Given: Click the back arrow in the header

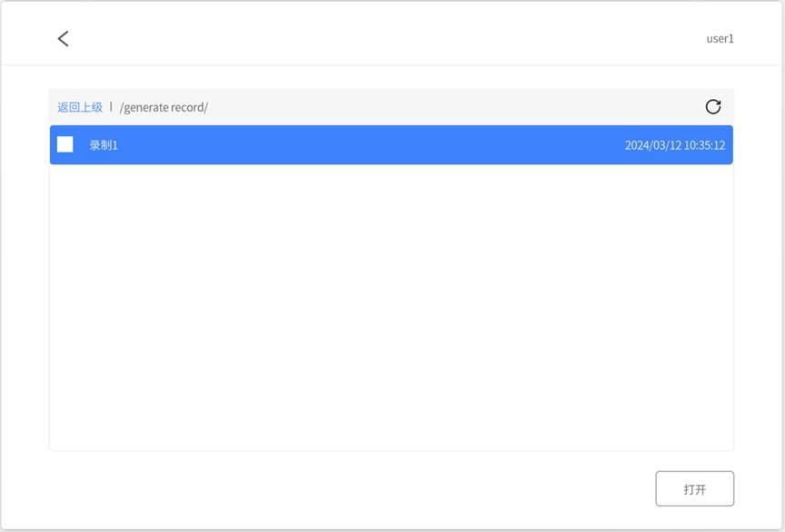Looking at the screenshot, I should 63,38.
